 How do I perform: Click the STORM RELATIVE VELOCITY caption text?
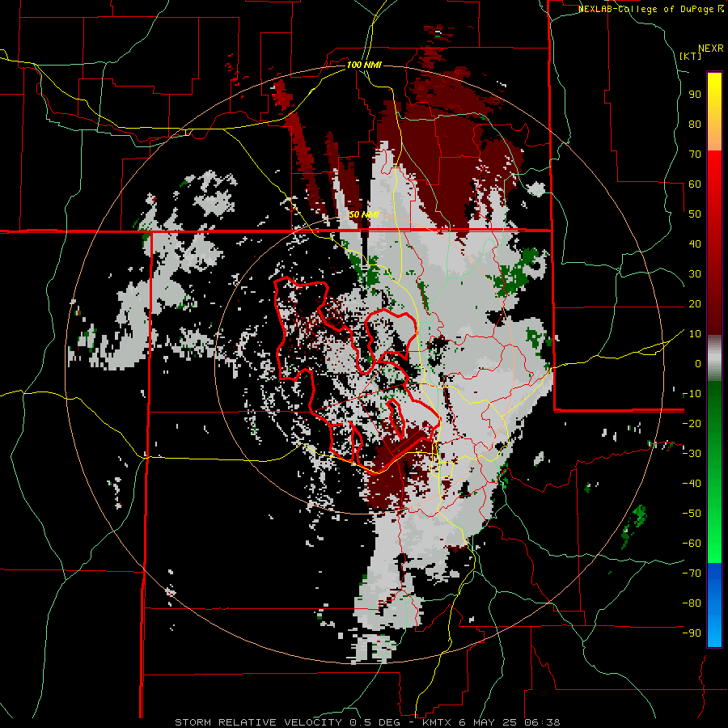click(258, 722)
